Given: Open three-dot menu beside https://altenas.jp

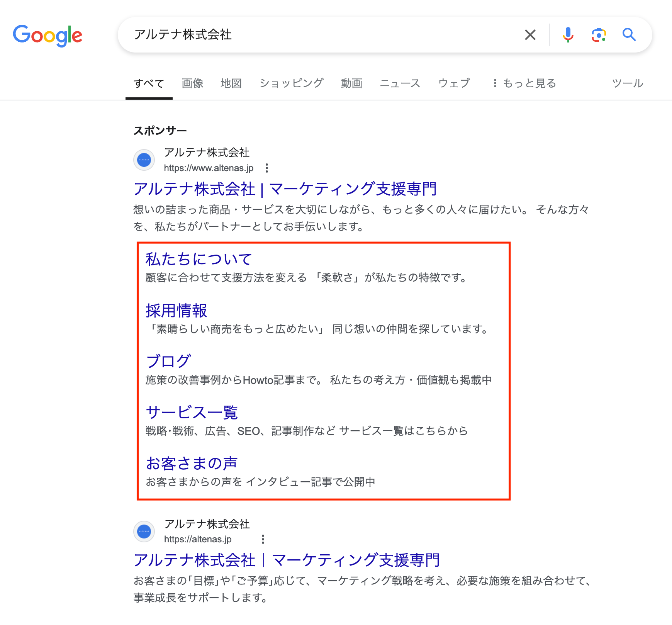Looking at the screenshot, I should coord(263,539).
